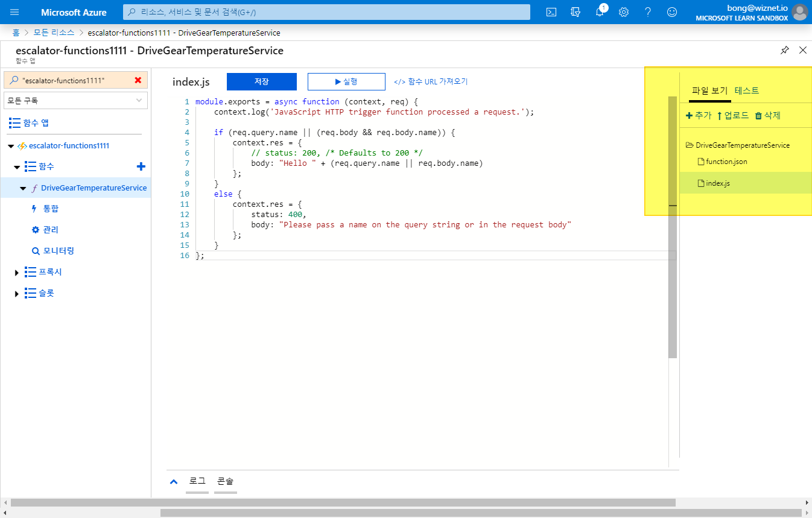The height and width of the screenshot is (518, 812).
Task: Click the 함수 앱 list icon
Action: click(14, 123)
